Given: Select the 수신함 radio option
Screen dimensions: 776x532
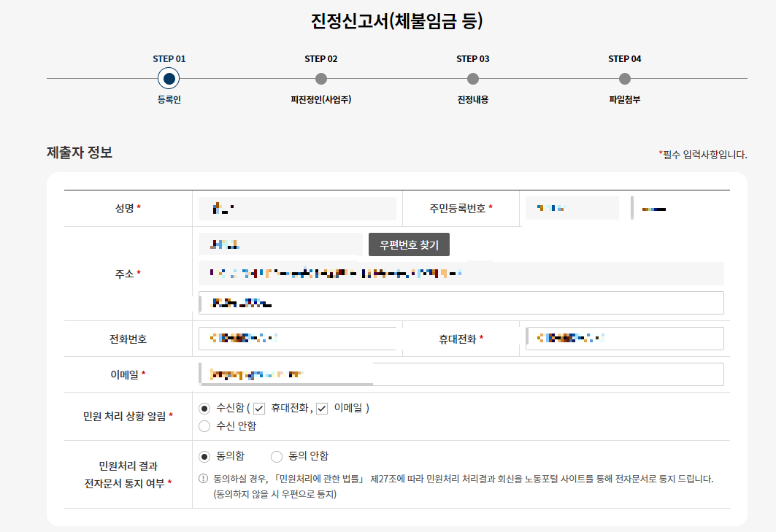Looking at the screenshot, I should (x=204, y=407).
